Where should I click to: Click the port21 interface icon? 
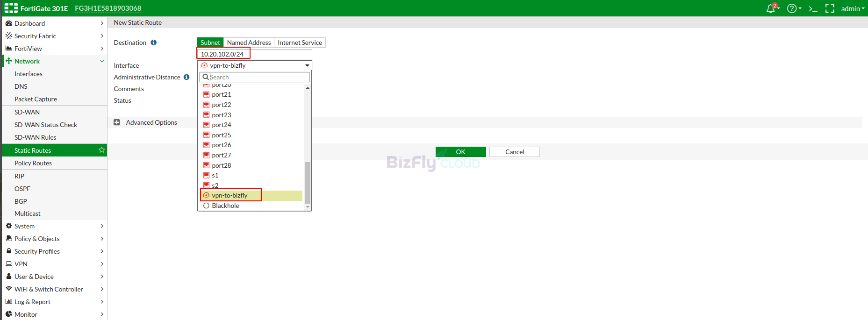tap(206, 94)
